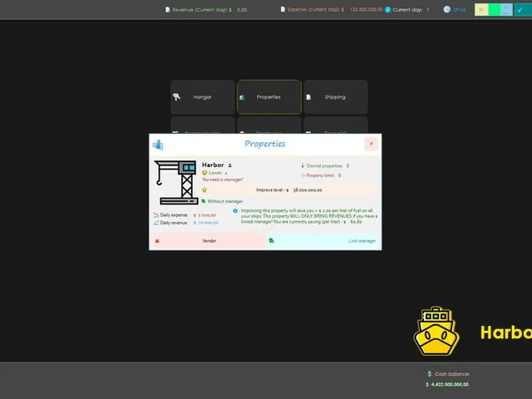Click the yellow level badge icon
Screen dimensions: 532x399
click(x=204, y=173)
